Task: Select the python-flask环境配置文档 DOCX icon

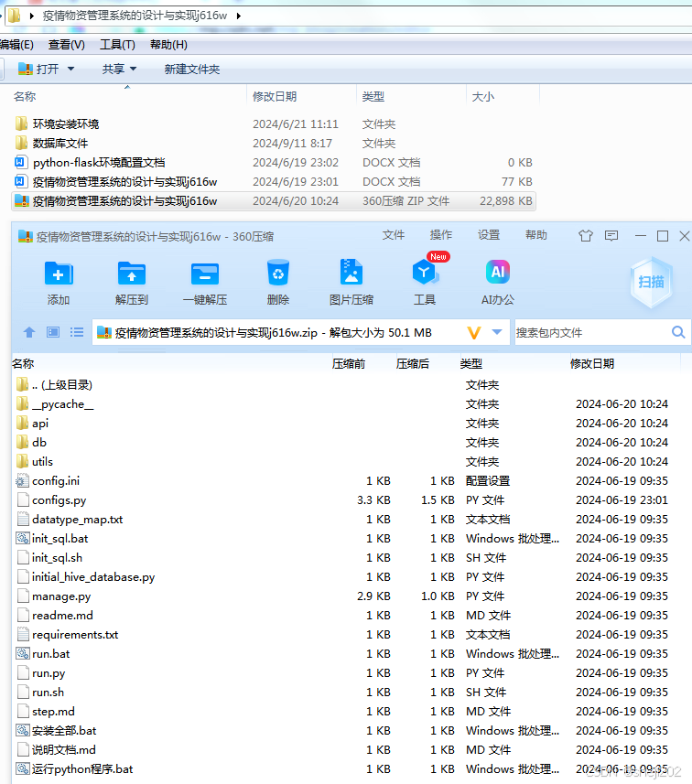Action: (20, 162)
